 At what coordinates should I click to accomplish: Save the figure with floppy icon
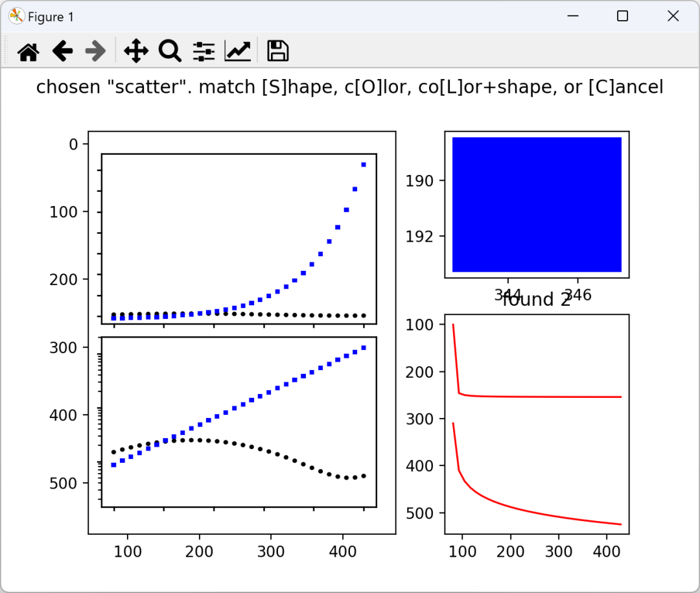pos(277,51)
